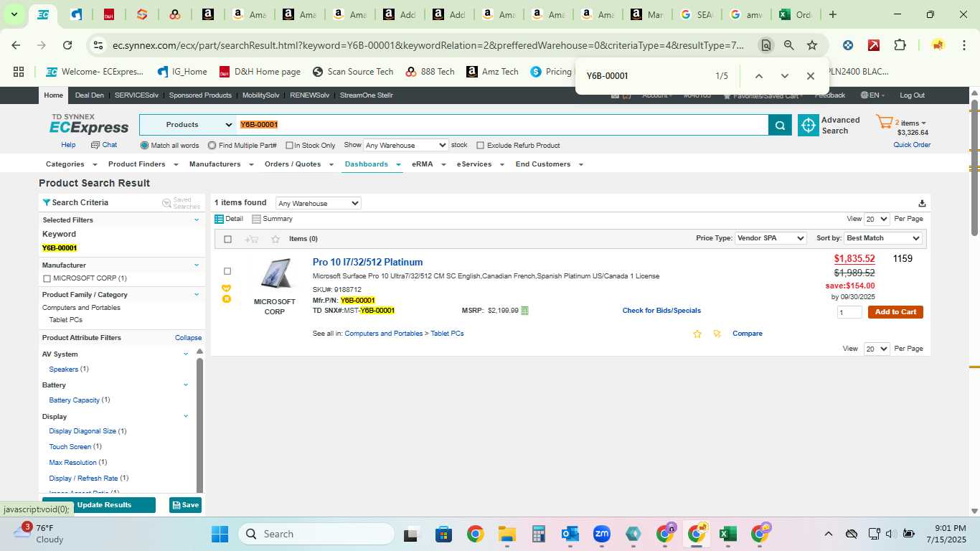
Task: Click the Surface Pro product thumbnail
Action: (275, 273)
